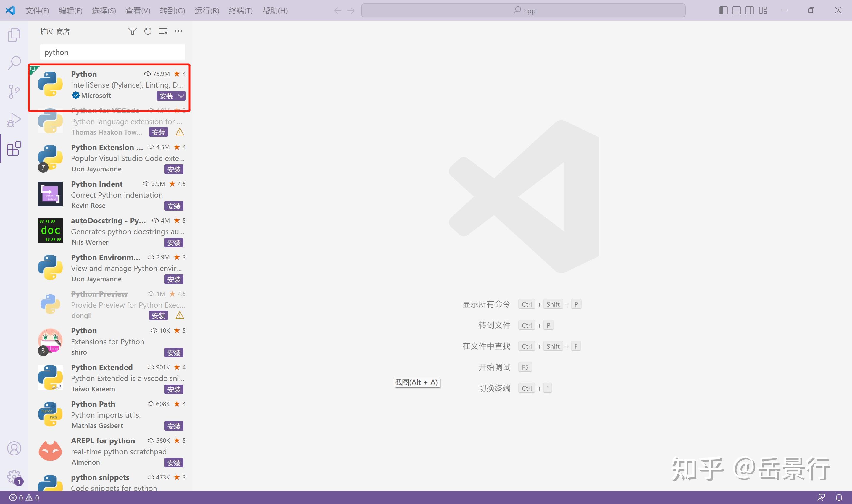
Task: Install the Python Indent extension
Action: click(174, 206)
